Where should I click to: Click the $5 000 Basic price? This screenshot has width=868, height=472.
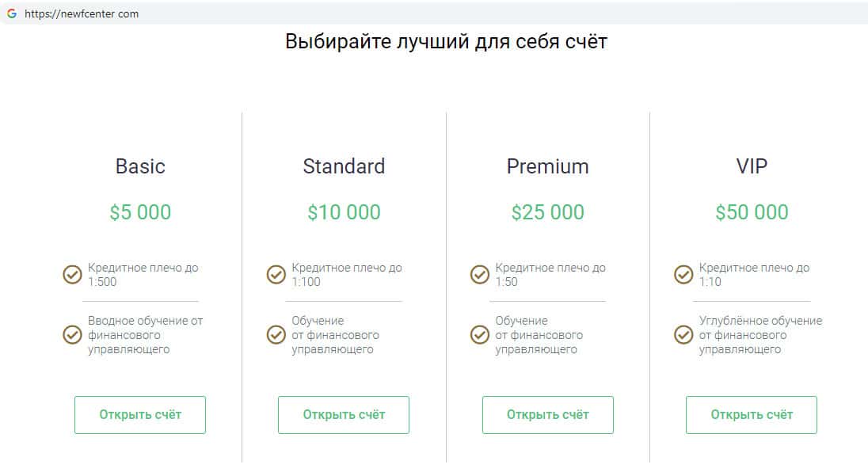pos(140,212)
